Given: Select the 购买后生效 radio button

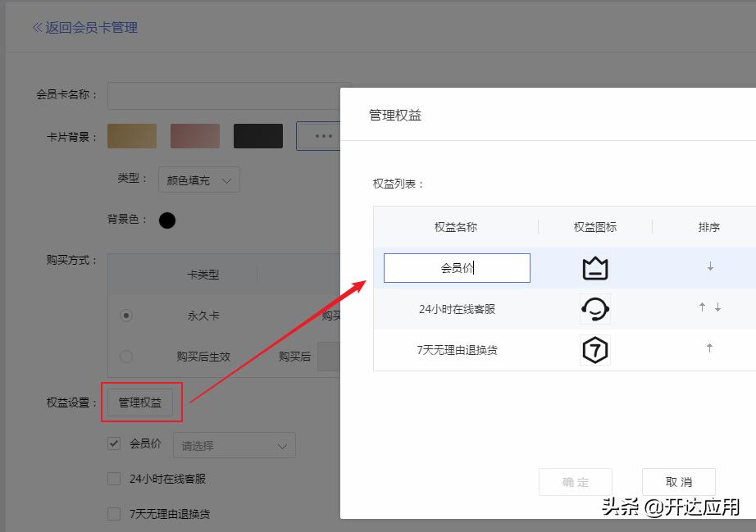Looking at the screenshot, I should point(127,357).
